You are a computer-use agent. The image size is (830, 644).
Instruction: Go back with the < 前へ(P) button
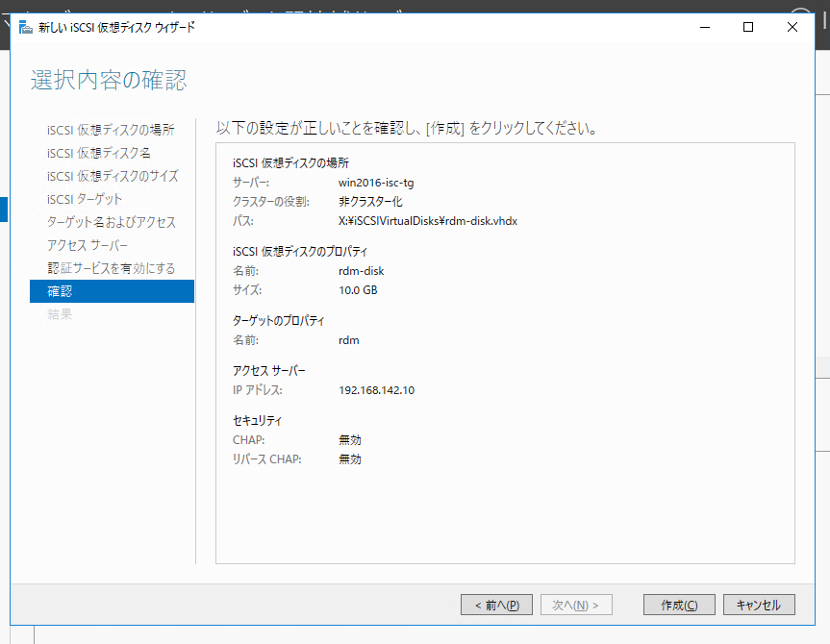tap(496, 605)
